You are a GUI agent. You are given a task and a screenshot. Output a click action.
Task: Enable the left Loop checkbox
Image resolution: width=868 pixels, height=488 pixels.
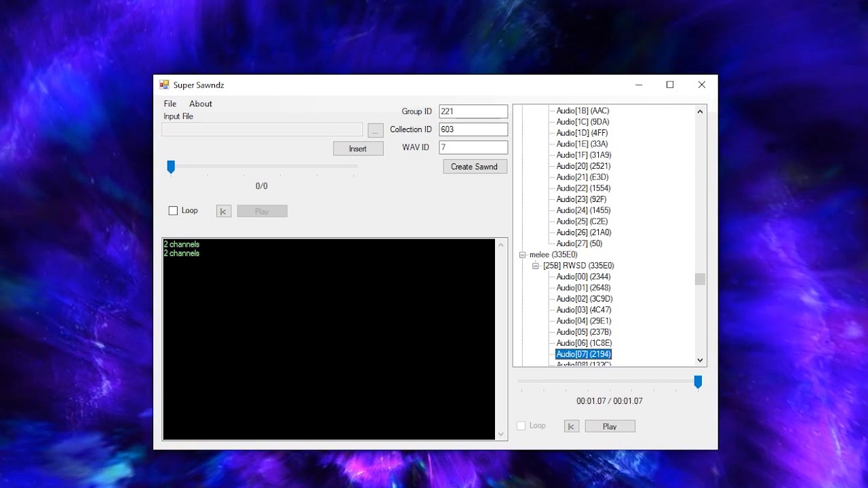[173, 211]
